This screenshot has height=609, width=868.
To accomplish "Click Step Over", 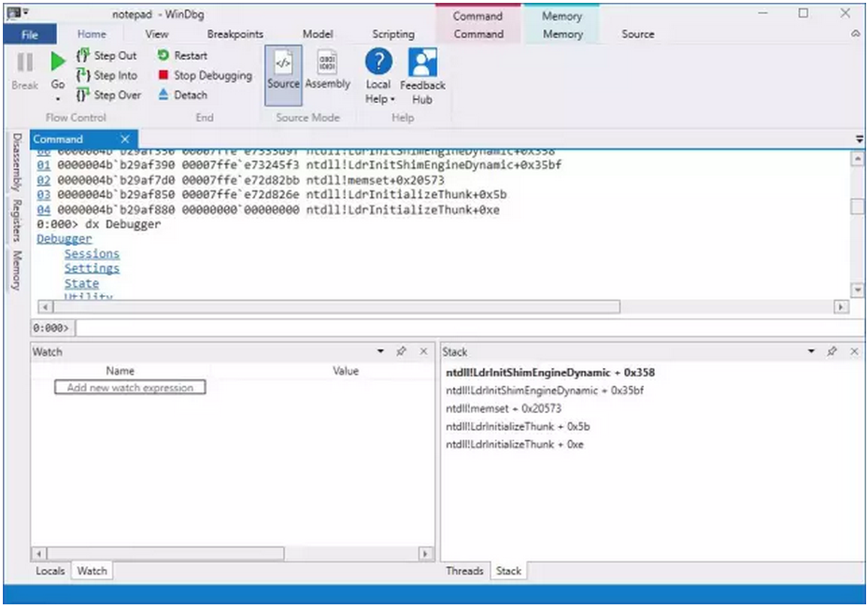I will (108, 94).
